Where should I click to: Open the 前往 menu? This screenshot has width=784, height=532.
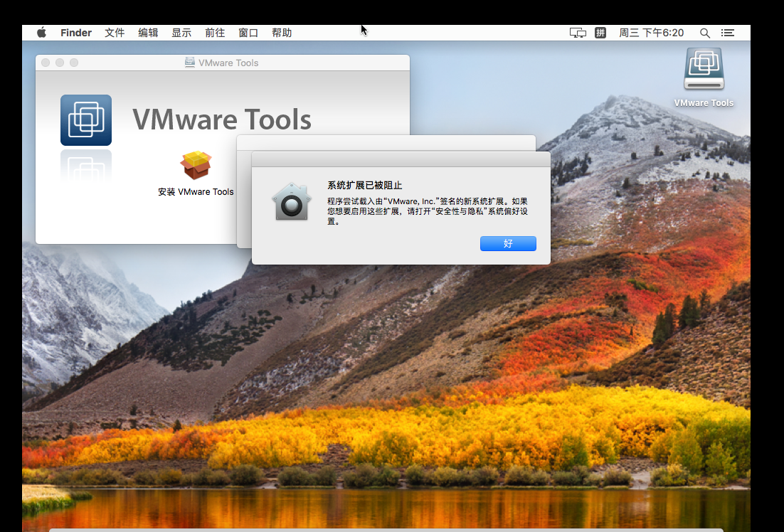tap(215, 33)
